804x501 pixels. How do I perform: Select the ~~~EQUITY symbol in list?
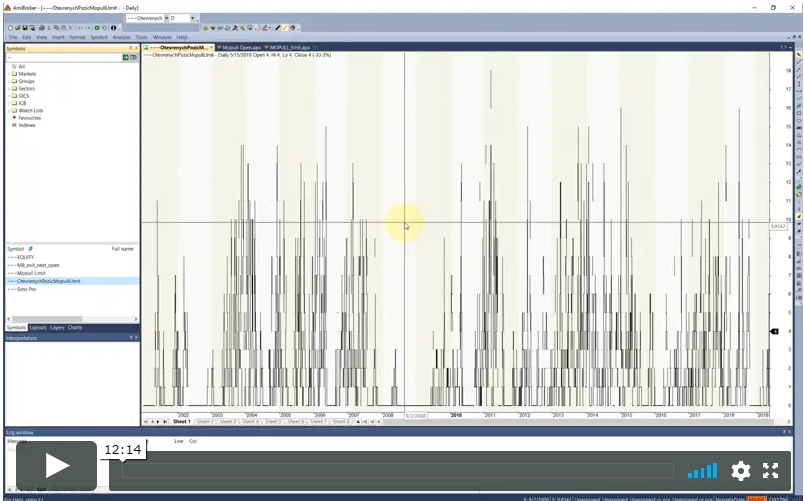[x=21, y=257]
